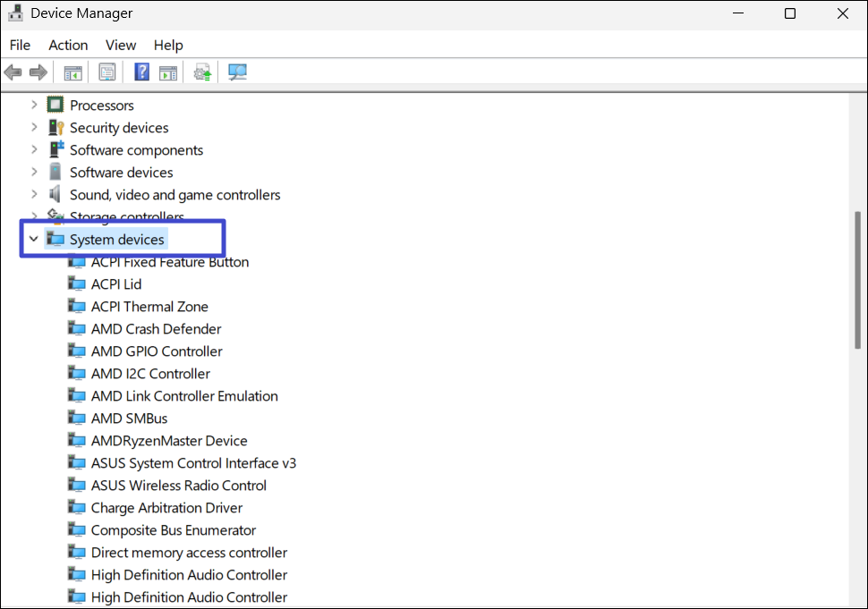Expand Sound, video and game controllers
The width and height of the screenshot is (868, 609).
pos(34,195)
